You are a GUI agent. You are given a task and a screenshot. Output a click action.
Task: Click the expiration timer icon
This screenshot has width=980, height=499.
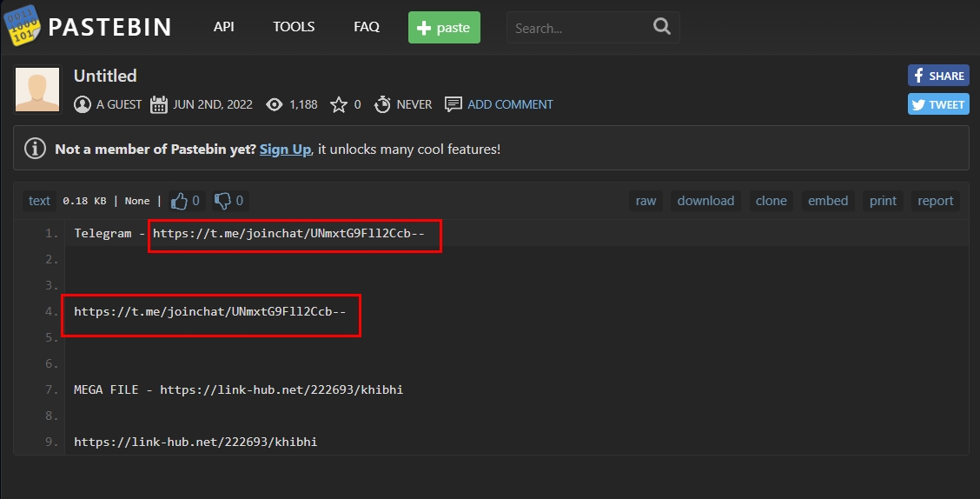pos(382,104)
